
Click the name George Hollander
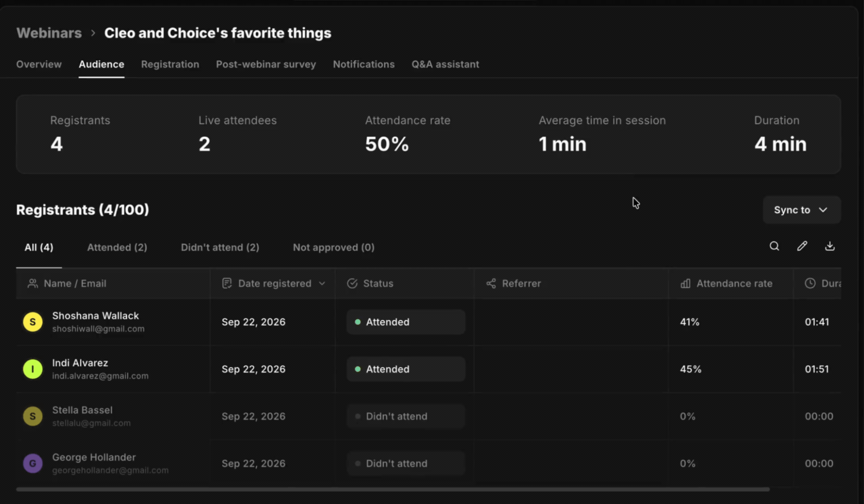[x=94, y=457]
